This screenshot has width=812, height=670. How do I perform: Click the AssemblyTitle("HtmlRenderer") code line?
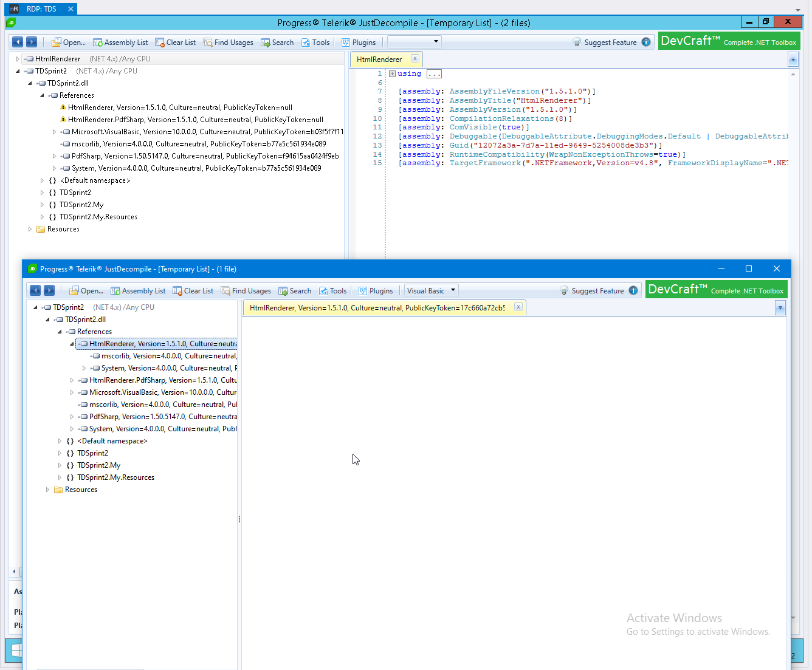(x=494, y=101)
